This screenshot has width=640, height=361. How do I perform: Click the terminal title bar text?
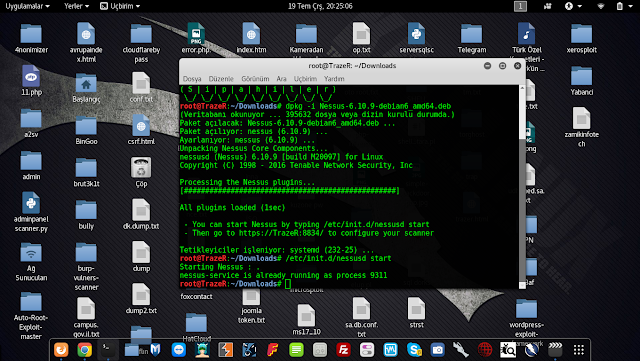point(352,66)
